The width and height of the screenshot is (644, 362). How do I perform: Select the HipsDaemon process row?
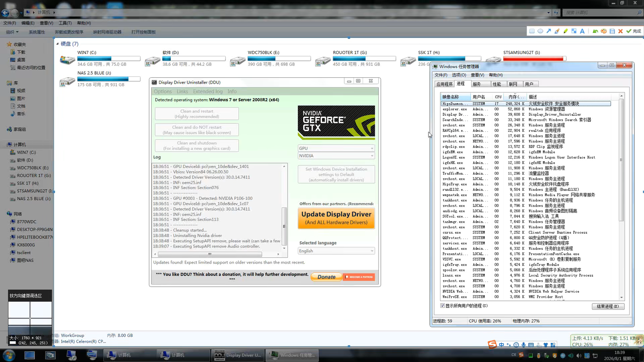point(525,104)
